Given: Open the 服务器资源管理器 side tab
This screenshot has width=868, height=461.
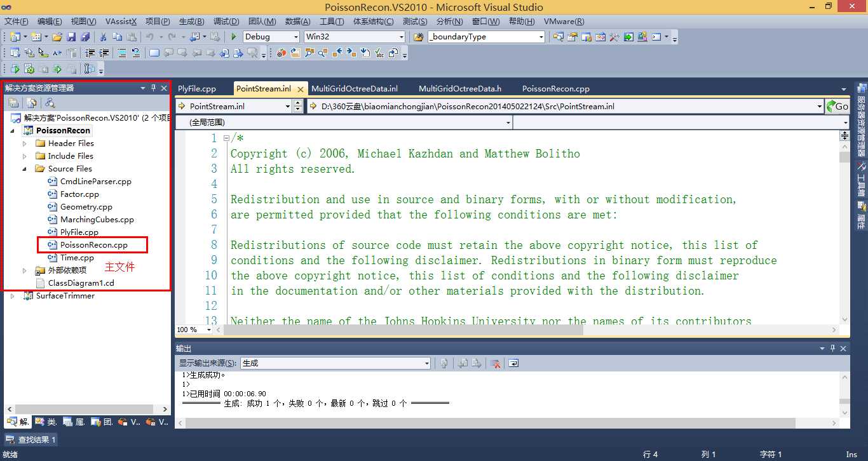Looking at the screenshot, I should [x=862, y=119].
